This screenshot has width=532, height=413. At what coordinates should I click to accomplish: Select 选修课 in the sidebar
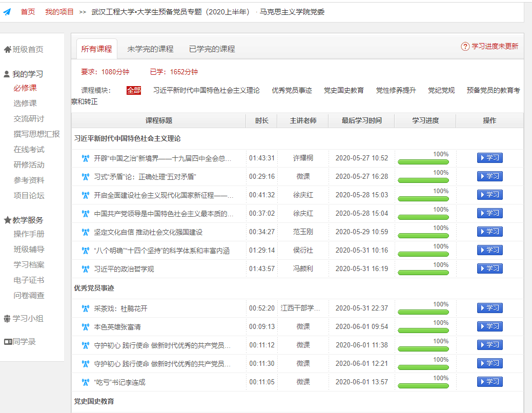[25, 104]
